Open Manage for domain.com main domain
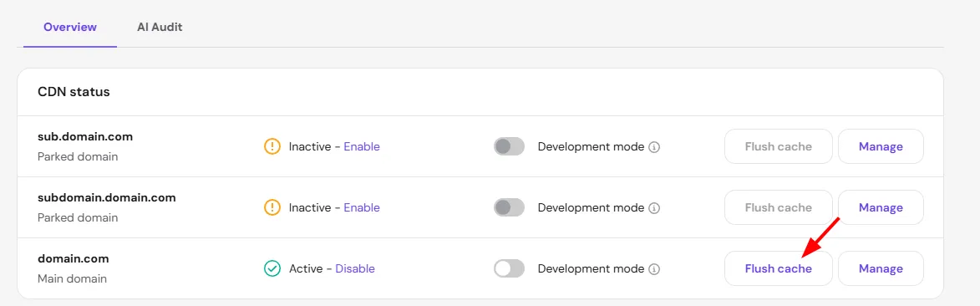980x306 pixels. [x=881, y=268]
